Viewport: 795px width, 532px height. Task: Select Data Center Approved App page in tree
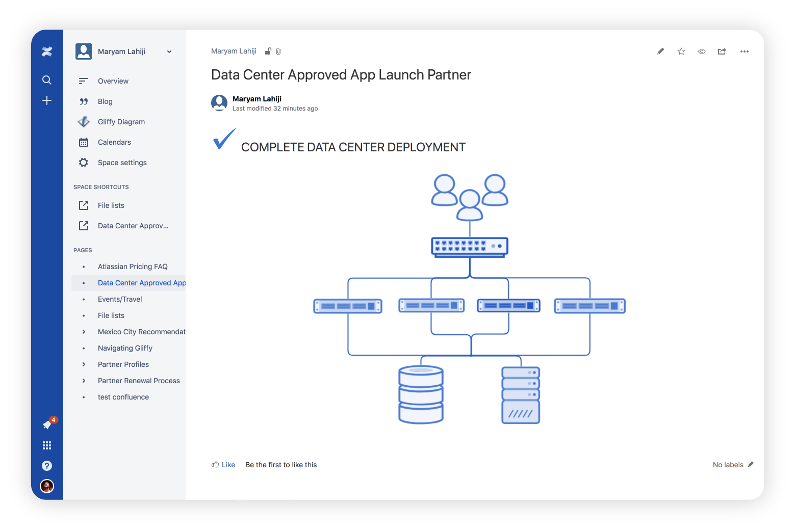tap(142, 283)
